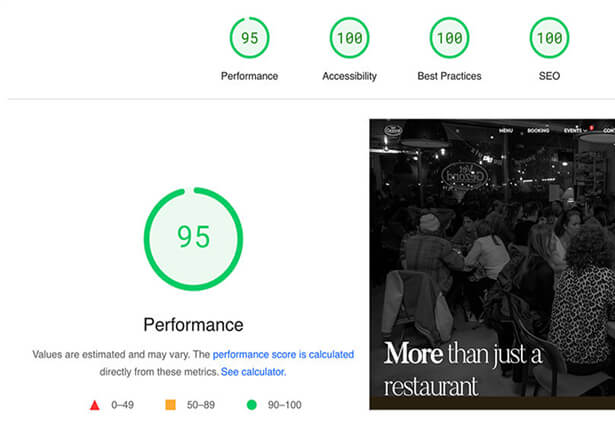The width and height of the screenshot is (615, 429).
Task: Click MENU in the screenshot's navigation
Action: pyautogui.click(x=506, y=131)
